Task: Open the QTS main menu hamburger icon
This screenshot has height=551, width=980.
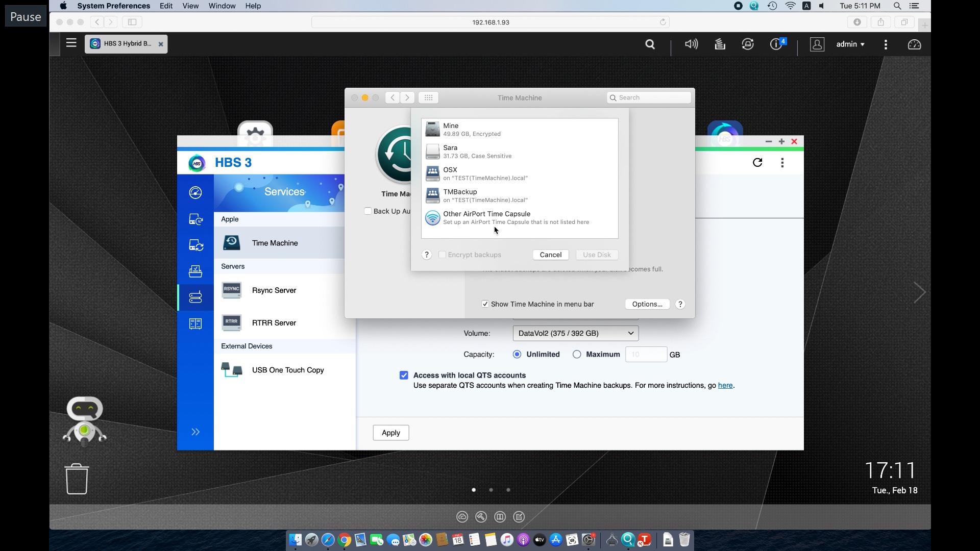Action: click(71, 43)
